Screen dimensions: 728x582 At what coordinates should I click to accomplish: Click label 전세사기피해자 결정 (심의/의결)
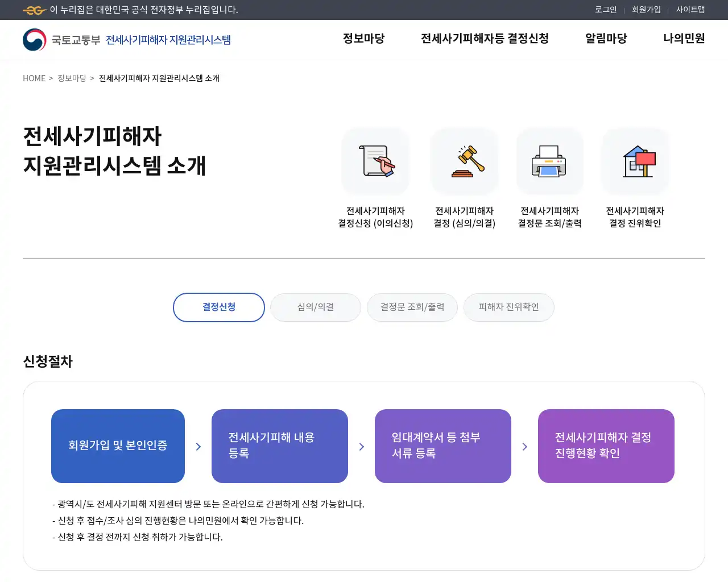tap(465, 217)
